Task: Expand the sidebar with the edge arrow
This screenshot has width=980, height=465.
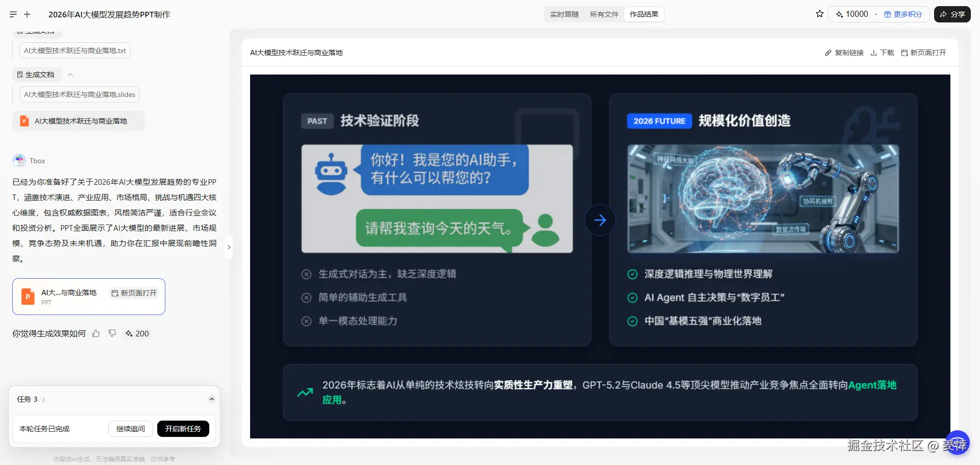Action: (229, 247)
